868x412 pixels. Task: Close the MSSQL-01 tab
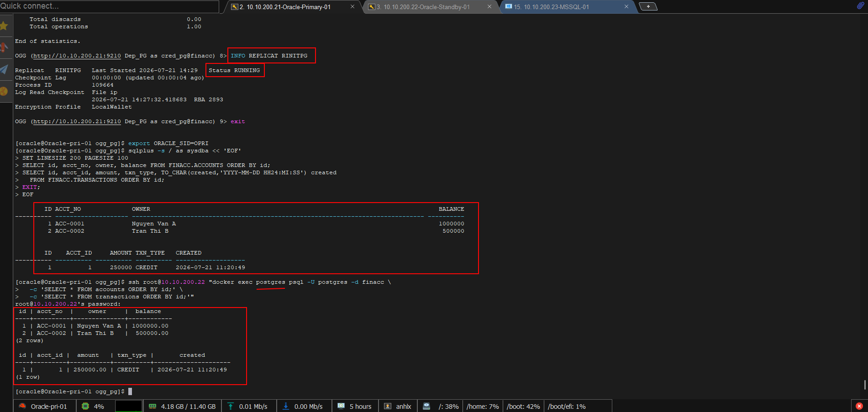(x=626, y=6)
